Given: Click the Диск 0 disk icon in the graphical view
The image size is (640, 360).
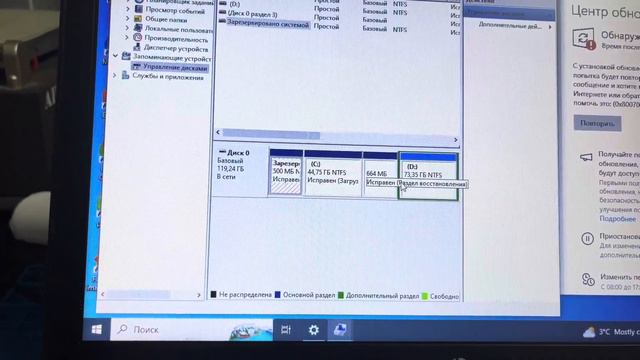Looking at the screenshot, I should pos(222,152).
